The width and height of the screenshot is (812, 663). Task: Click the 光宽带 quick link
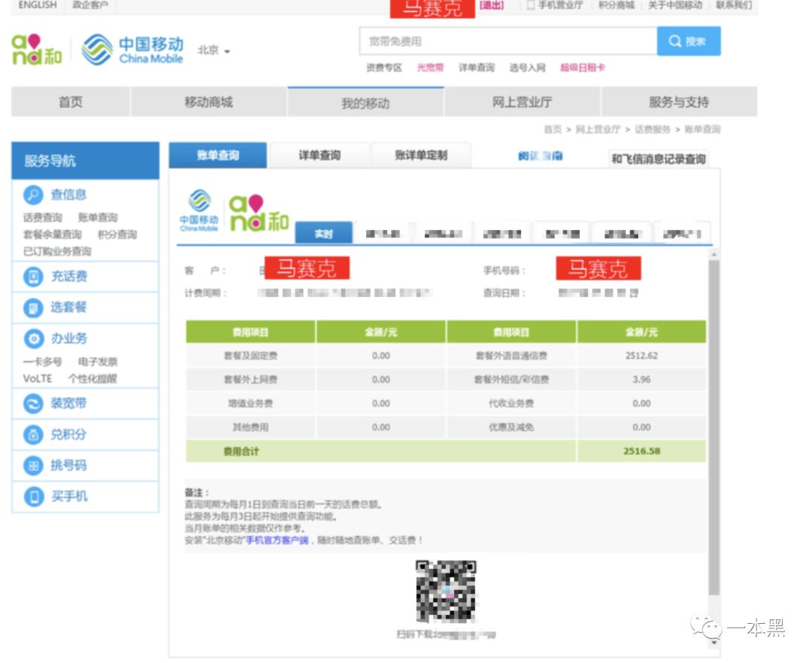430,68
